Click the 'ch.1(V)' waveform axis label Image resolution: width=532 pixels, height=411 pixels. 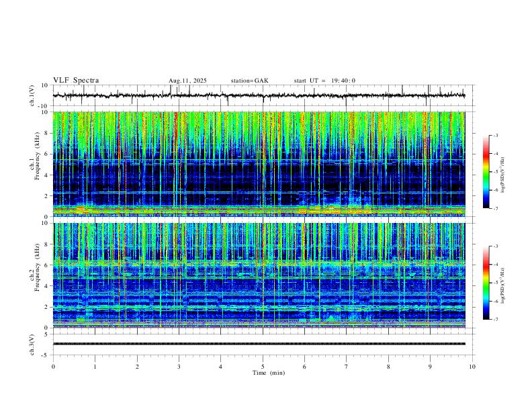(32, 95)
